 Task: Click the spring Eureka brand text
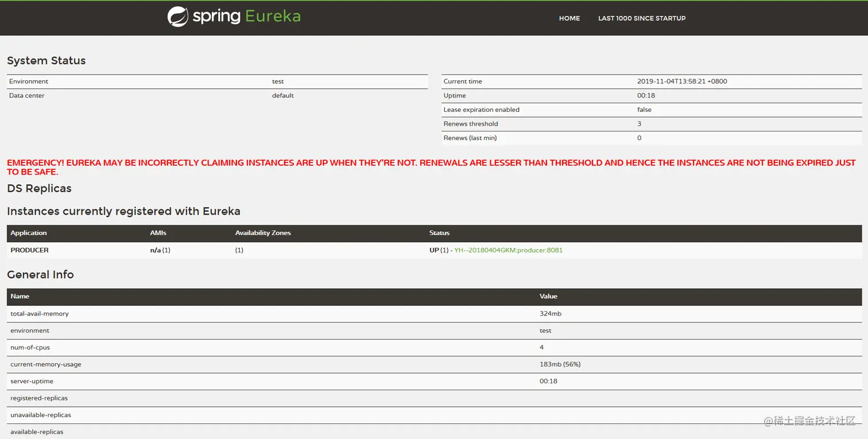click(246, 16)
